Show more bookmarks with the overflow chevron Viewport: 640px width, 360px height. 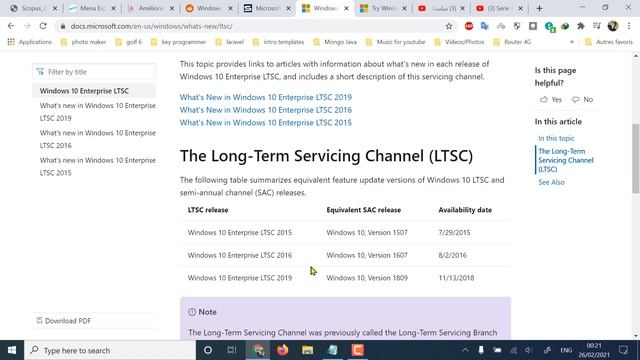572,42
